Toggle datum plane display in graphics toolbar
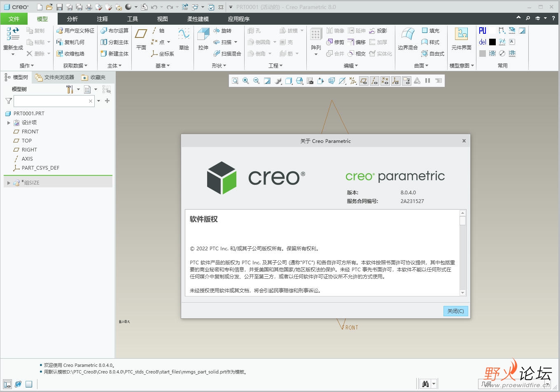Image resolution: width=560 pixels, height=392 pixels. pos(364,81)
